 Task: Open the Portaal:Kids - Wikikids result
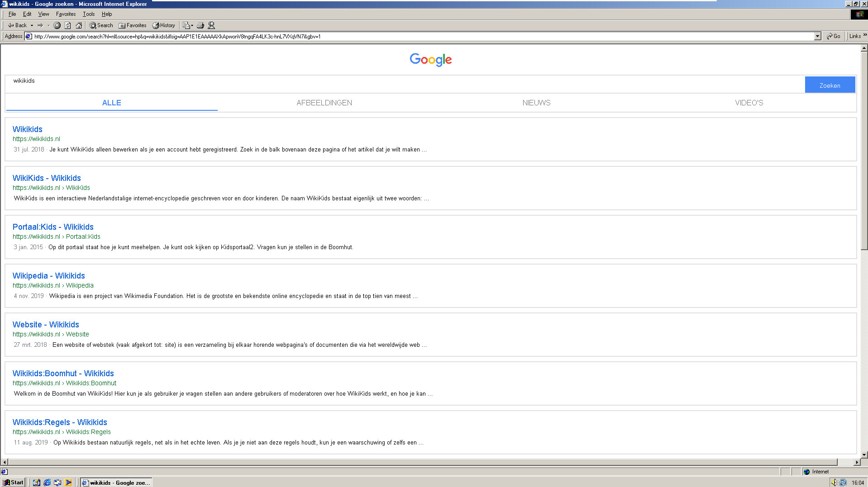[x=53, y=227]
